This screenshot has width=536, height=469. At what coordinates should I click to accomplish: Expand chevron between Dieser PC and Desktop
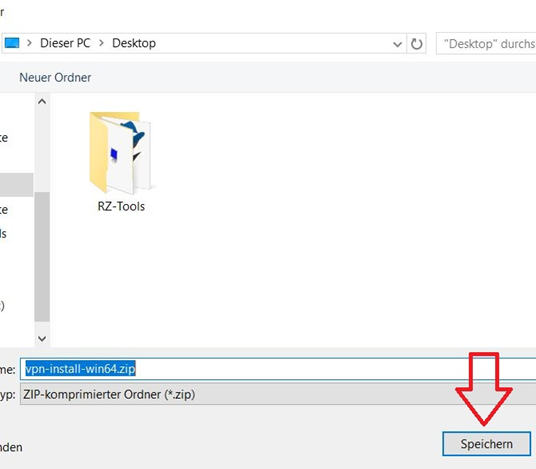tap(102, 43)
